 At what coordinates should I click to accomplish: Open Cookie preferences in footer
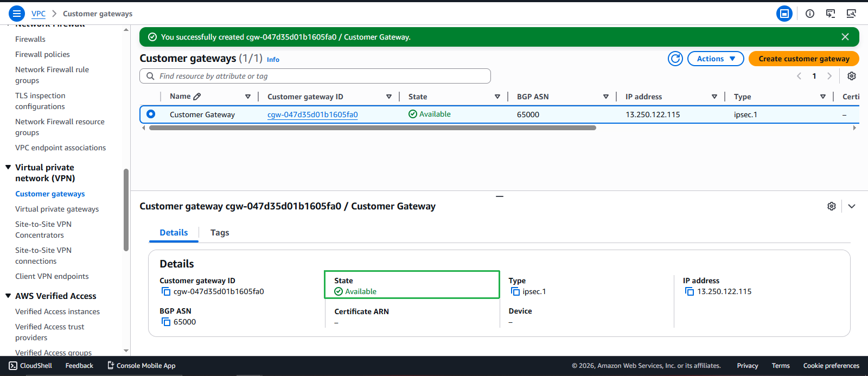tap(831, 366)
